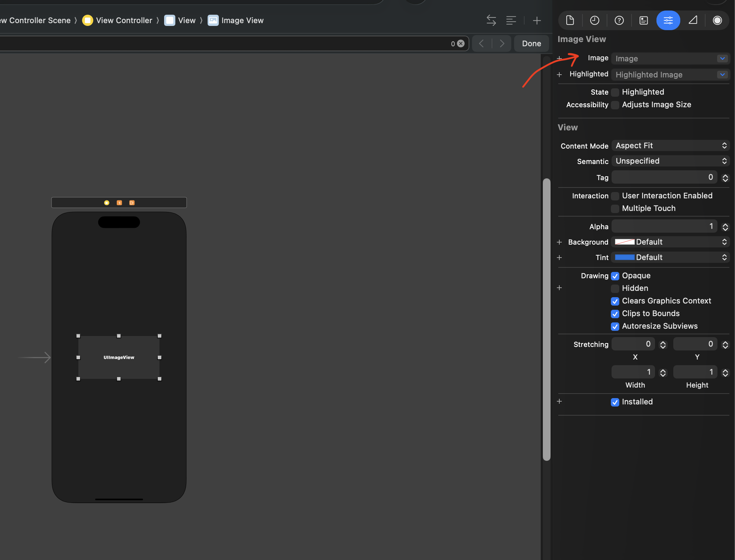Open the Size inspector ruler icon
The height and width of the screenshot is (560, 735).
693,20
